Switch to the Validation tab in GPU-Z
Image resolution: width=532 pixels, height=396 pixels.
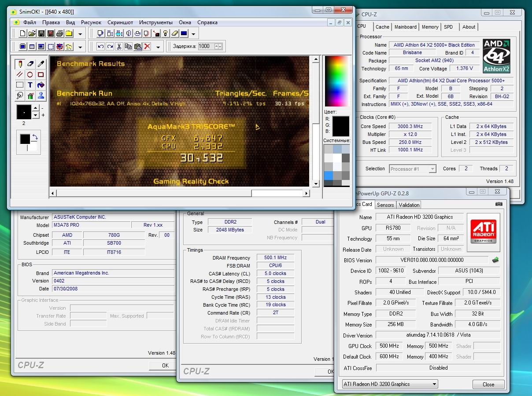(409, 205)
